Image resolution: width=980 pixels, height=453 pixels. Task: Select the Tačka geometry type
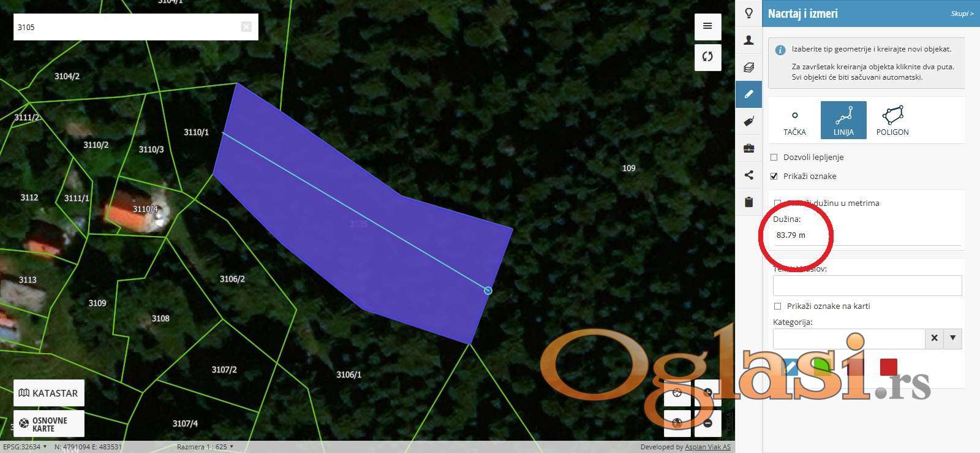click(794, 120)
